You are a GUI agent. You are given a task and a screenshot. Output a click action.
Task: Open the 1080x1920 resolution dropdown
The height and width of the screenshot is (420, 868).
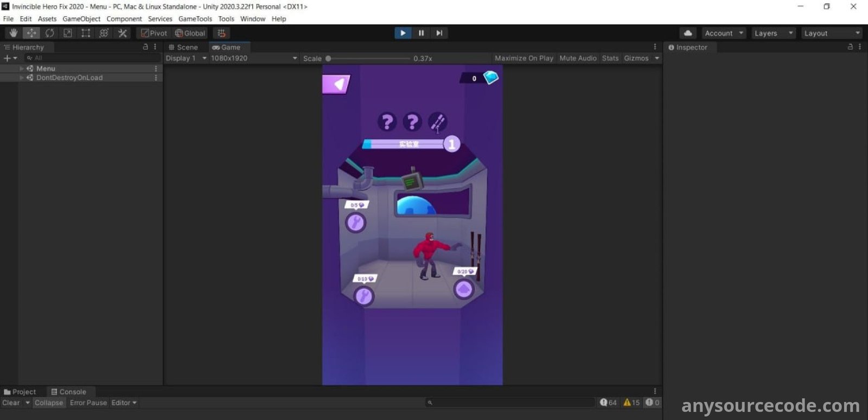[253, 58]
